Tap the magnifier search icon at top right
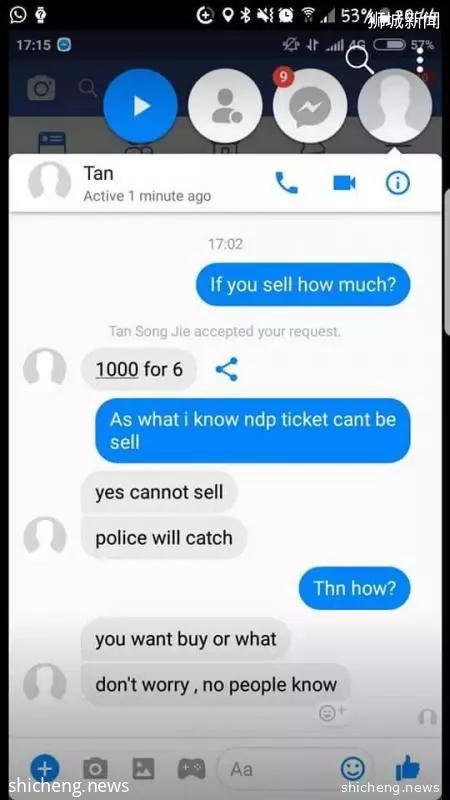Image resolution: width=450 pixels, height=800 pixels. 360,60
